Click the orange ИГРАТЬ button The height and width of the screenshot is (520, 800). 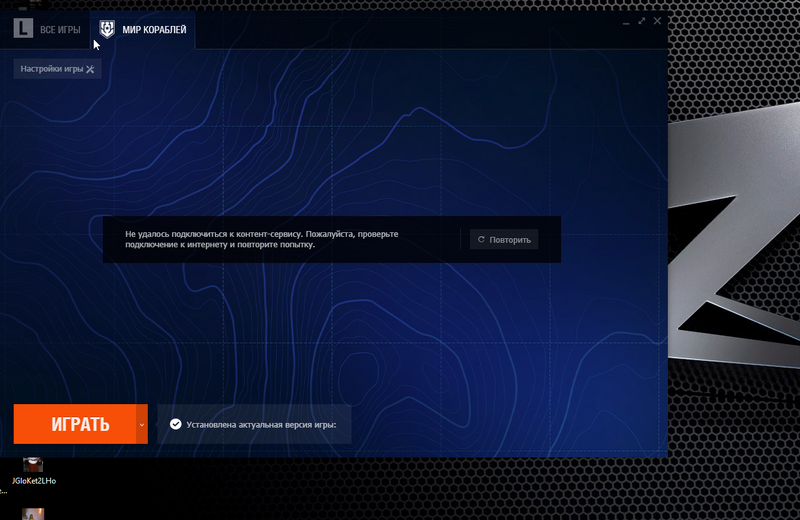pos(74,424)
